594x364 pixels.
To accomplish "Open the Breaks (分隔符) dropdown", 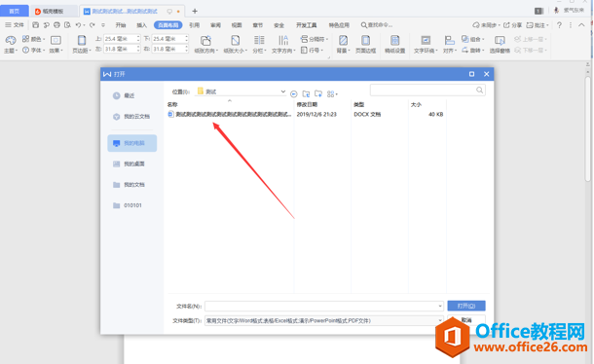I will (x=315, y=39).
